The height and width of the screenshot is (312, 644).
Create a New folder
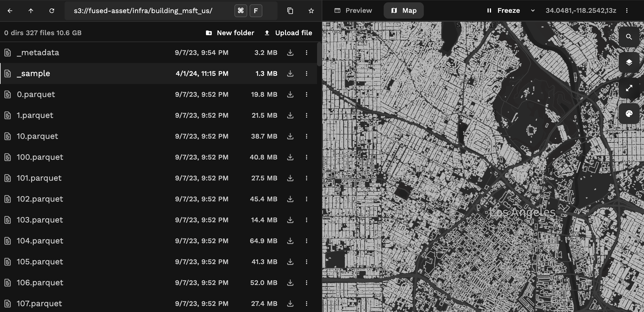pyautogui.click(x=230, y=33)
